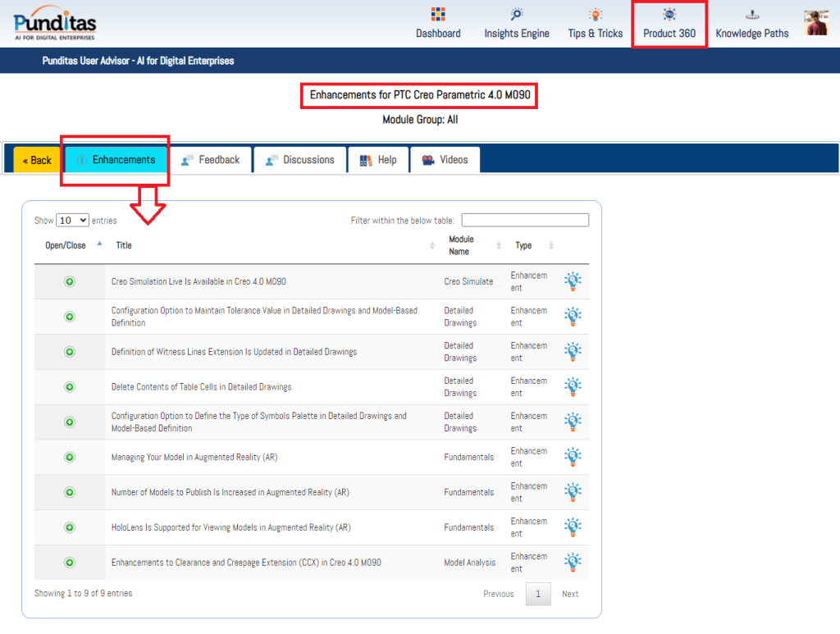Expand the Managing Your Model in AR row

[70, 457]
